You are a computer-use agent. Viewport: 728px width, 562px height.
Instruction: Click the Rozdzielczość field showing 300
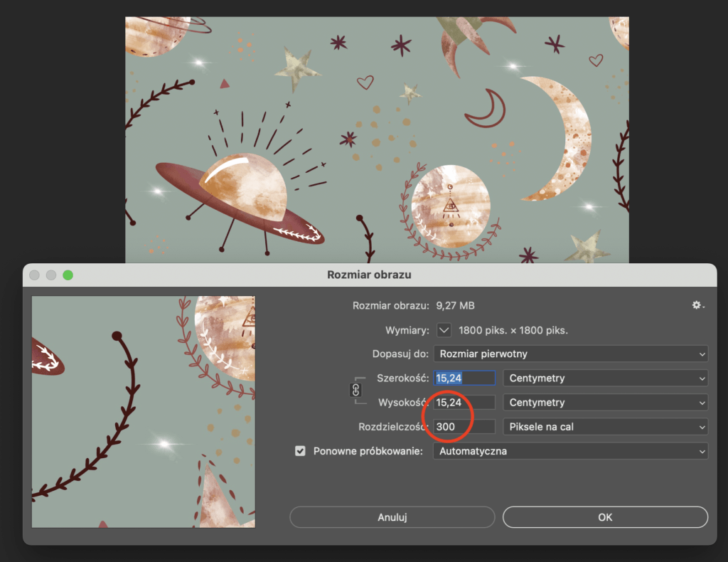pos(464,427)
